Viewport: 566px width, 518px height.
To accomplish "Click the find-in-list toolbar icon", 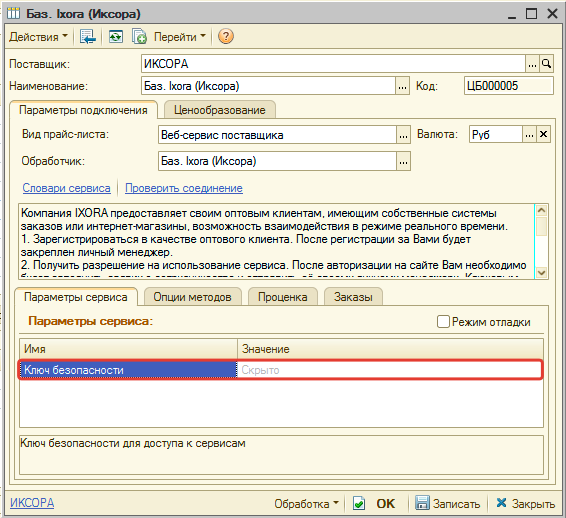I will [88, 37].
